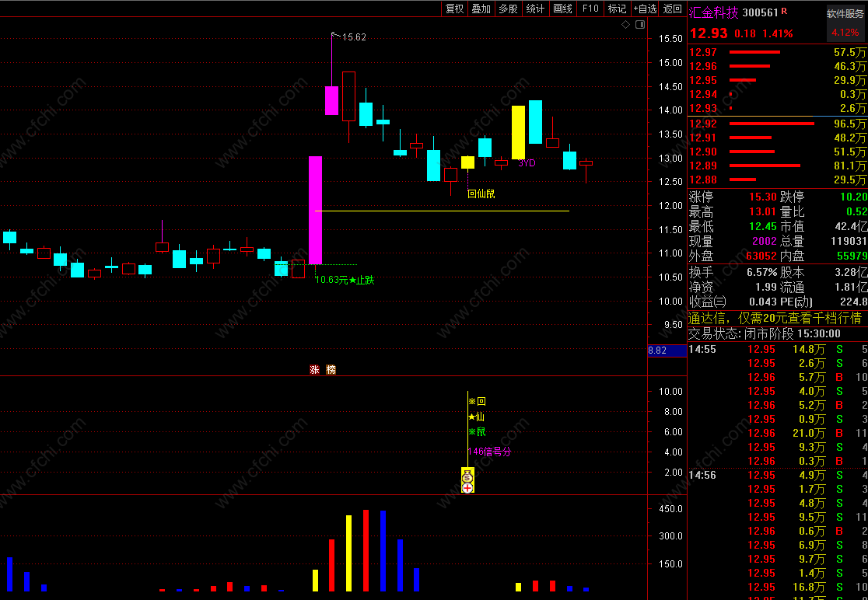Click the 净资 1.99 value

(766, 288)
